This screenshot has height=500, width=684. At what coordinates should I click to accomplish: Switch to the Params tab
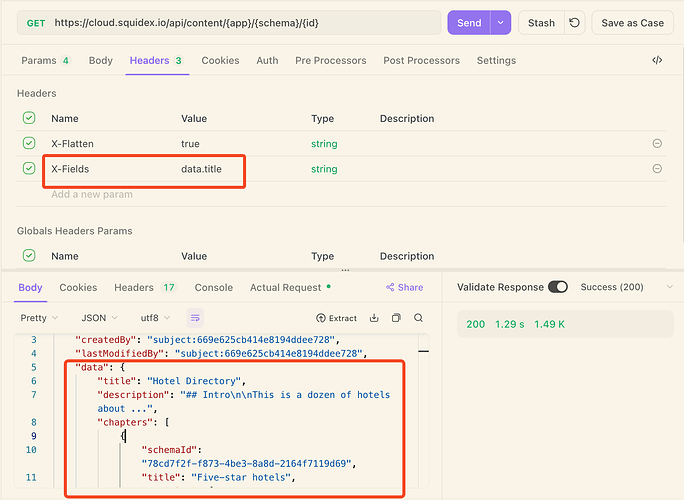point(45,61)
